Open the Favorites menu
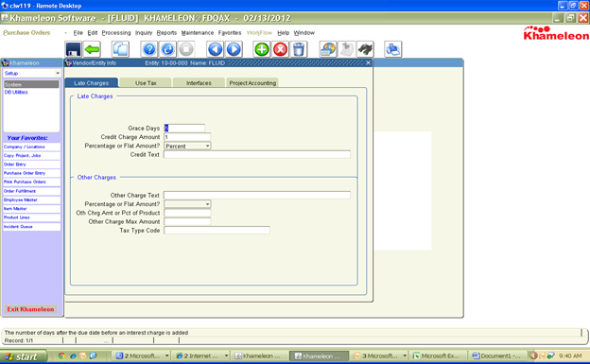 pyautogui.click(x=230, y=33)
